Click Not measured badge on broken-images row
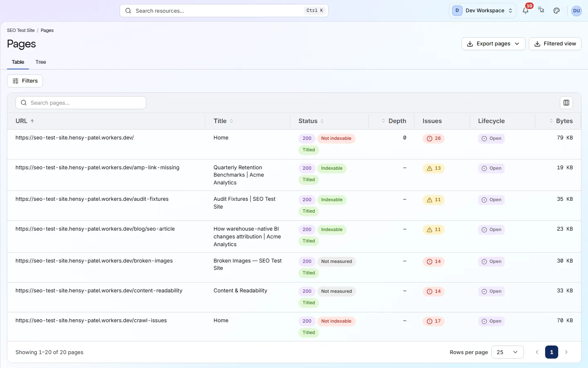 [x=336, y=262]
